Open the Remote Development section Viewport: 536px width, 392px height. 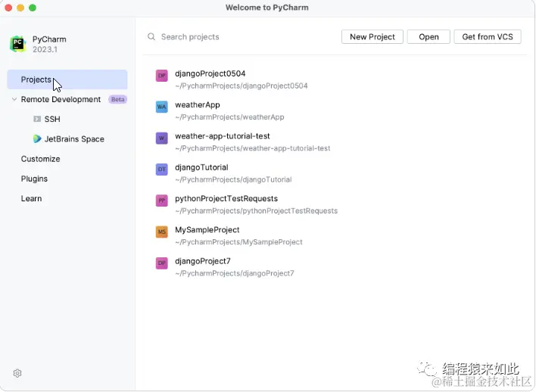[61, 99]
